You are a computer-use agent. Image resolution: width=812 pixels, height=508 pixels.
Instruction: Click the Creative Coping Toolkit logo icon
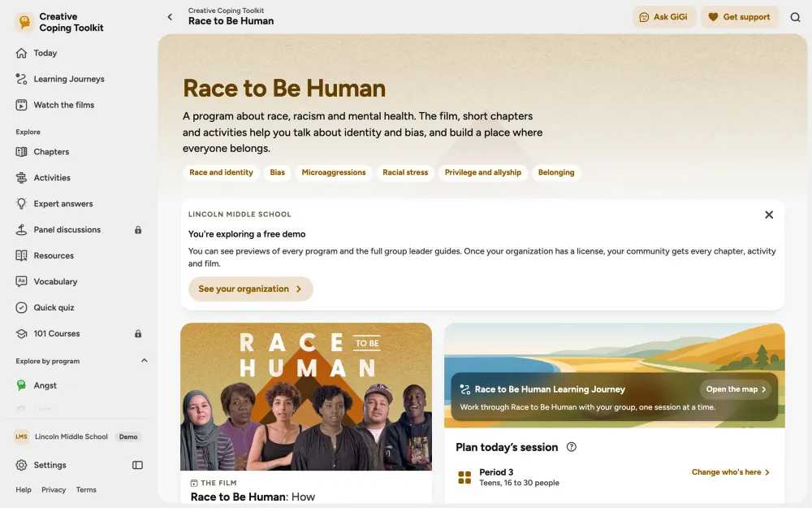24,22
